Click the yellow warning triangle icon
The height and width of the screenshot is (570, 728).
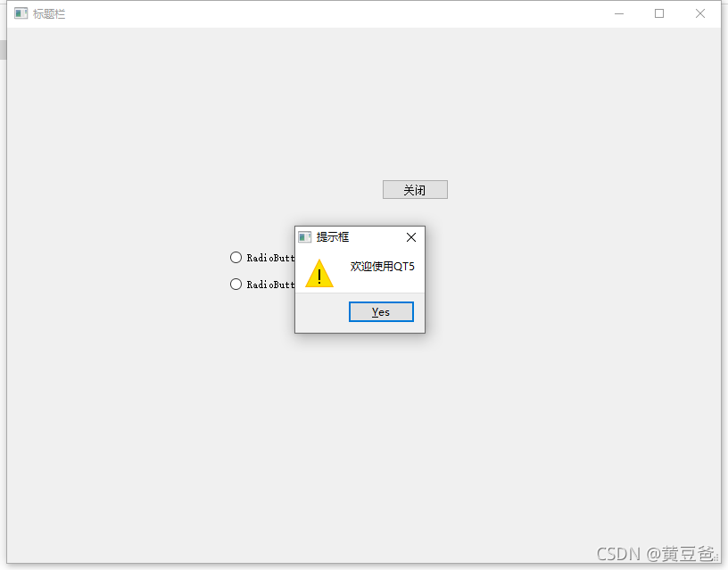[319, 273]
